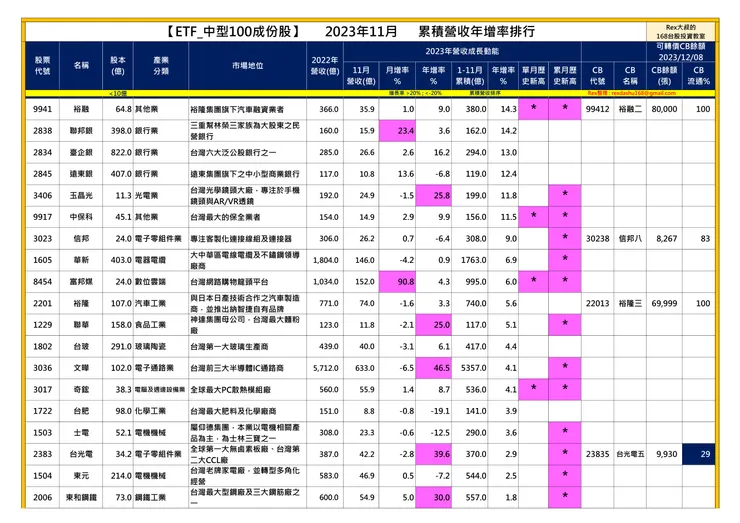Click stock code 2834

[42, 152]
